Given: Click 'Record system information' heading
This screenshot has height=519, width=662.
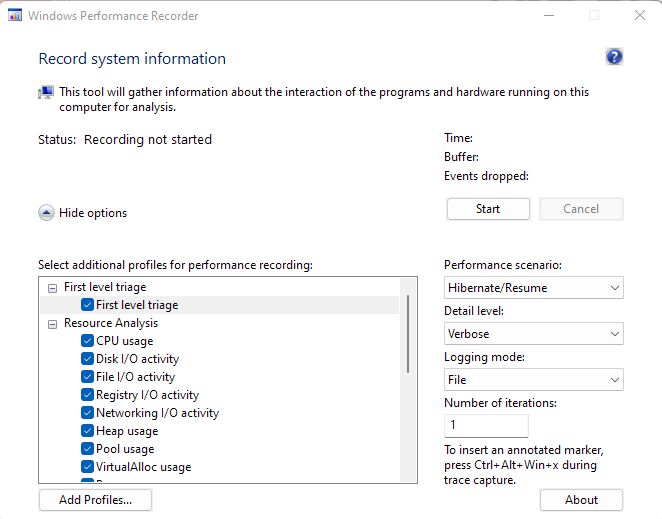Looking at the screenshot, I should 132,58.
